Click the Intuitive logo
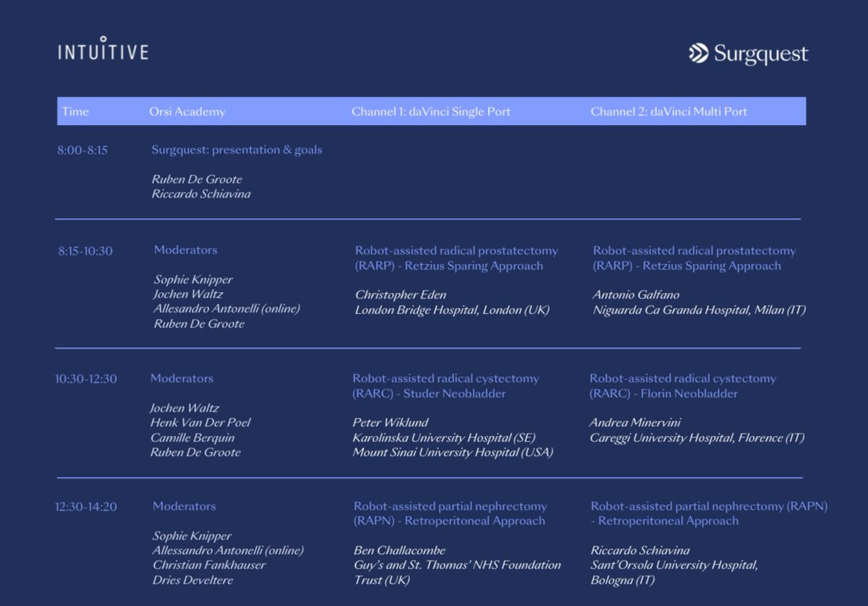This screenshot has width=868, height=606. coord(103,48)
